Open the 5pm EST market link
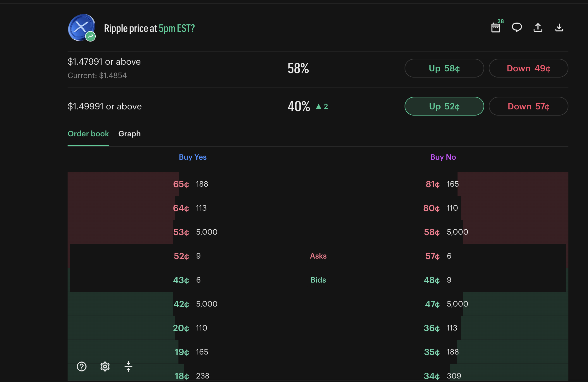Screen dimensions: 588x382 point(177,28)
